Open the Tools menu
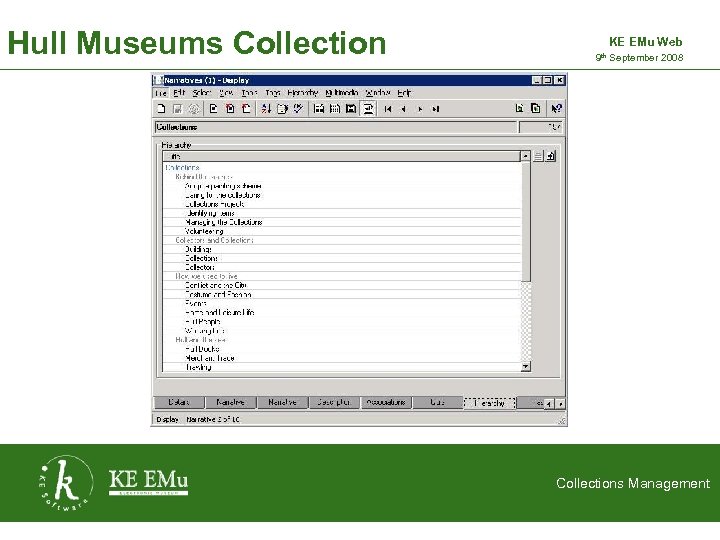Image resolution: width=720 pixels, height=540 pixels. tap(249, 93)
